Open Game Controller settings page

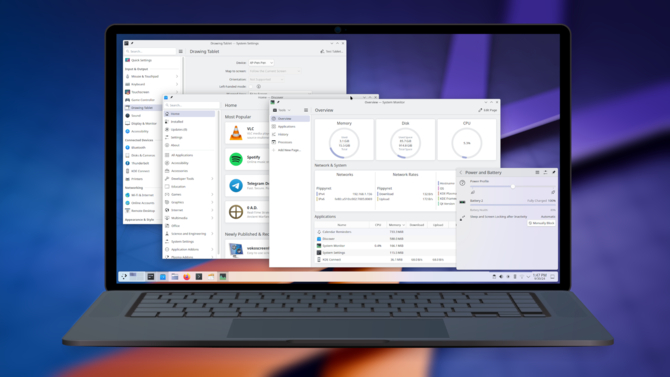(x=143, y=100)
